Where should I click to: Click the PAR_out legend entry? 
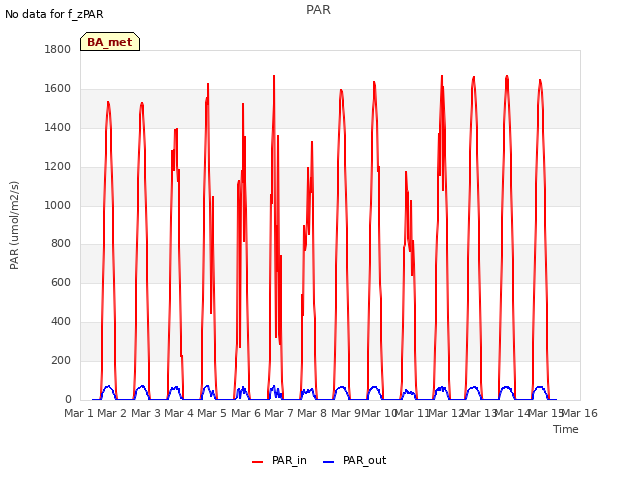tap(354, 460)
